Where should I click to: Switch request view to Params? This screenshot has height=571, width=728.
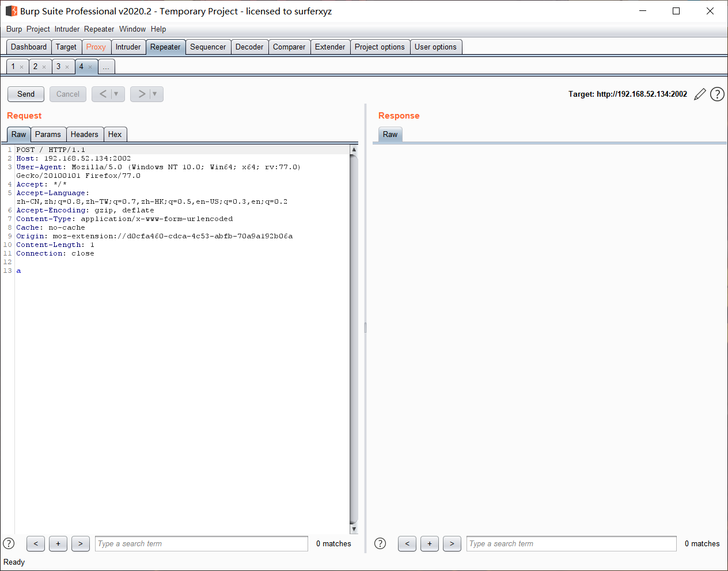tap(48, 134)
